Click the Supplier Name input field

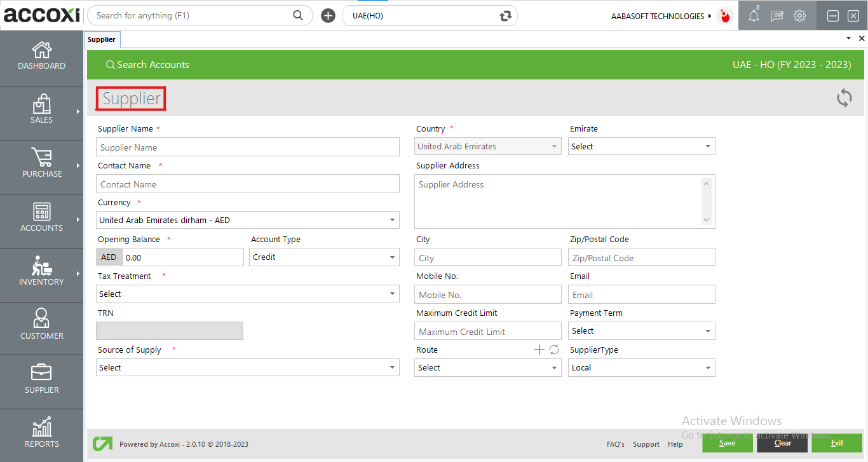click(248, 147)
